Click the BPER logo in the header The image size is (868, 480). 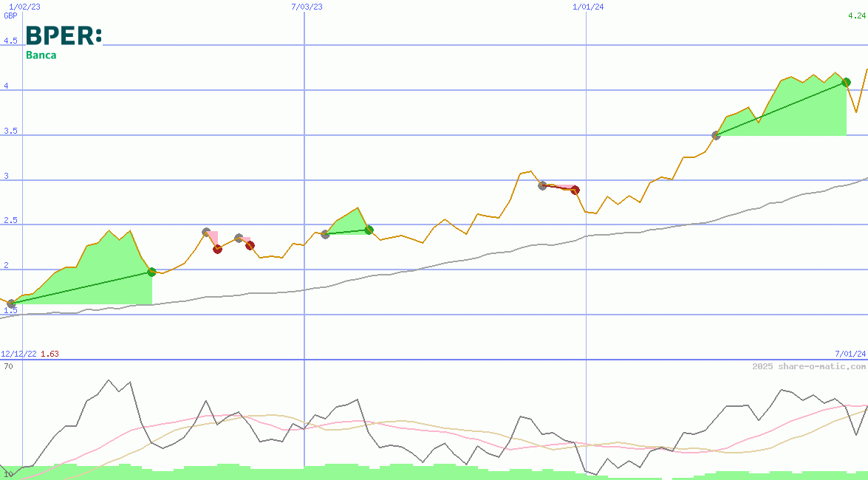point(64,35)
